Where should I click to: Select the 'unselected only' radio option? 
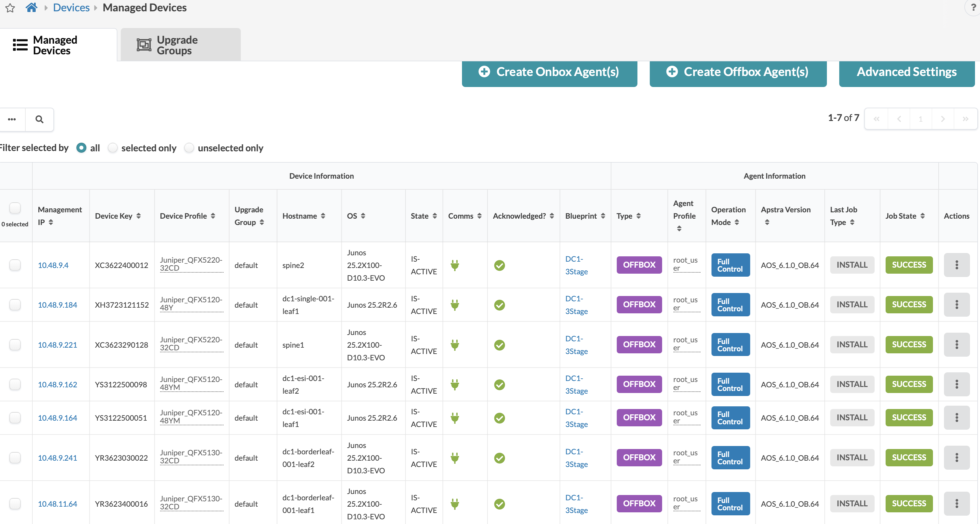pyautogui.click(x=189, y=148)
